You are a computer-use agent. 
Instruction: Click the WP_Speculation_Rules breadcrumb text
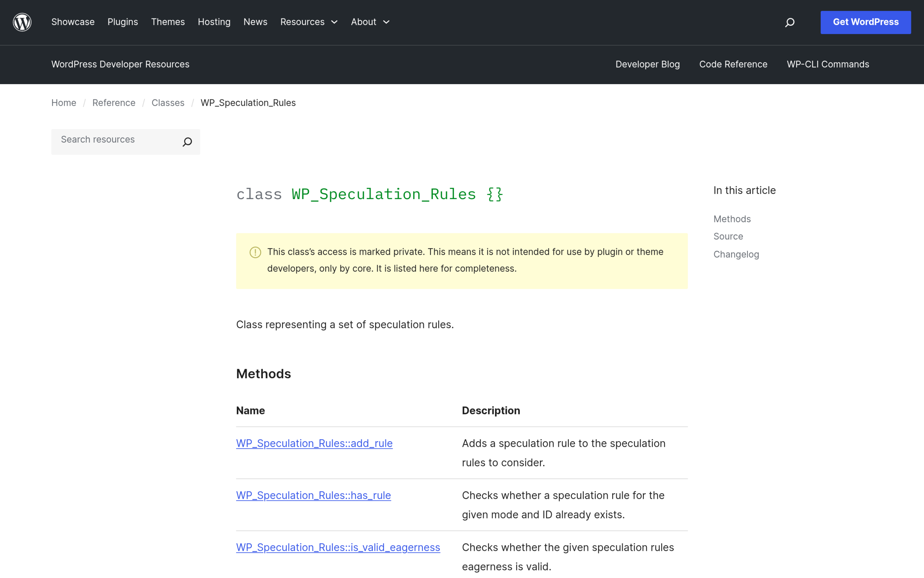[248, 103]
